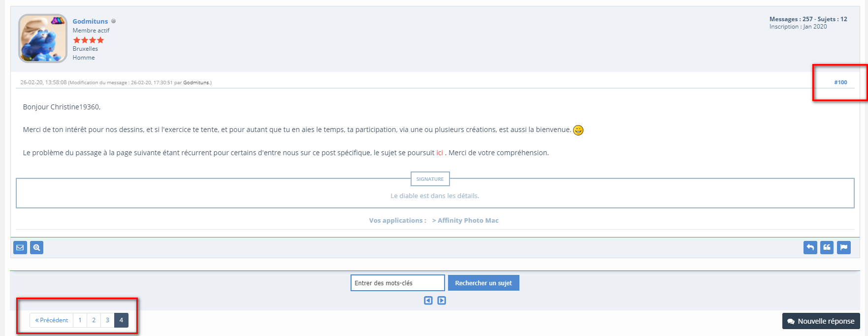Viewport: 868px width, 336px height.
Task: Click 'Homme' gender text
Action: 84,58
